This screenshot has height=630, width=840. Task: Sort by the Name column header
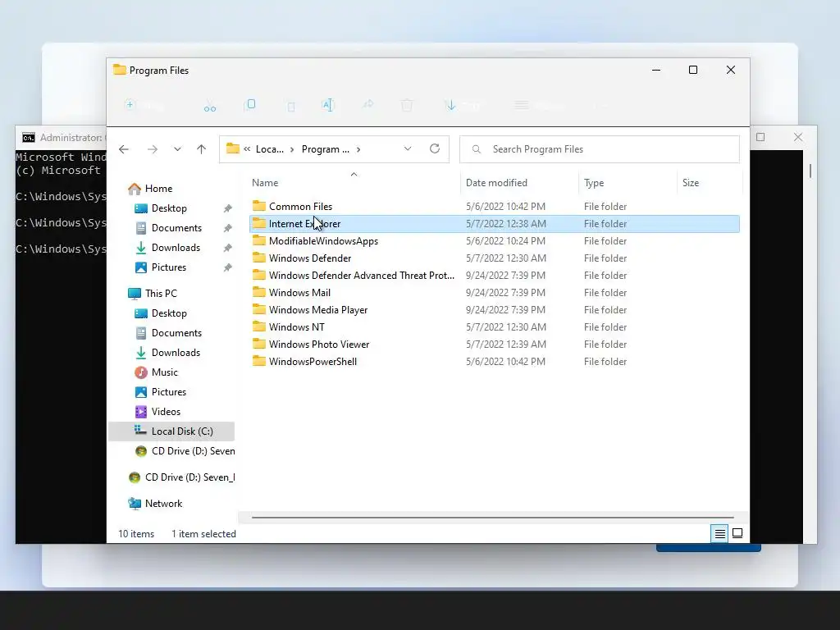tap(354, 183)
